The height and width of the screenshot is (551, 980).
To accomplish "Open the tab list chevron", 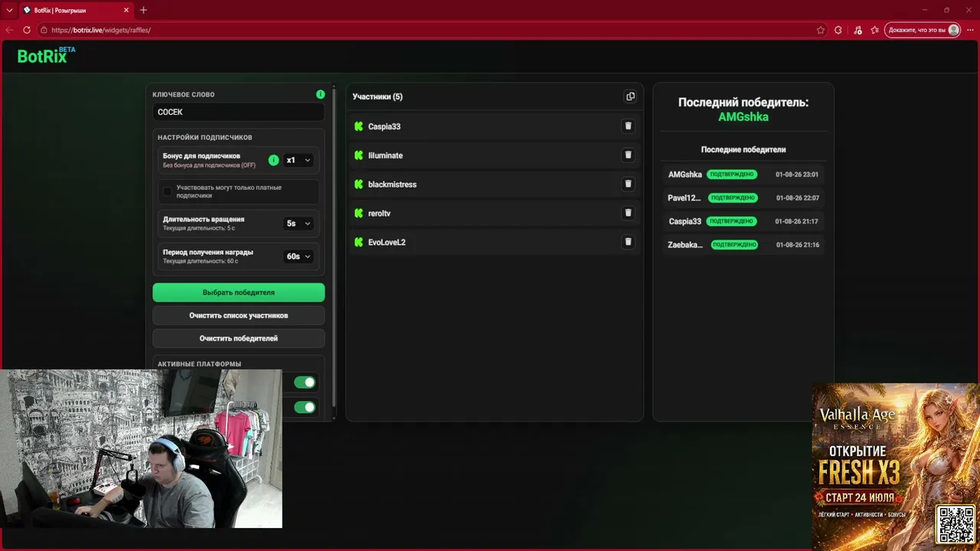I will [x=9, y=10].
